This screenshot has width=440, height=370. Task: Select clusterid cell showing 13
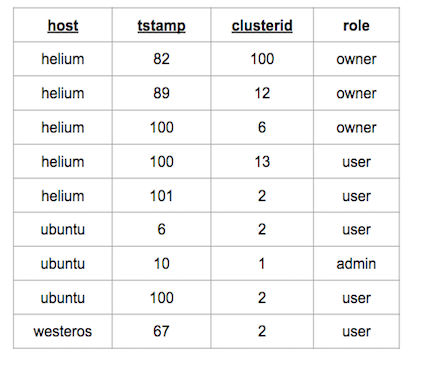(262, 162)
